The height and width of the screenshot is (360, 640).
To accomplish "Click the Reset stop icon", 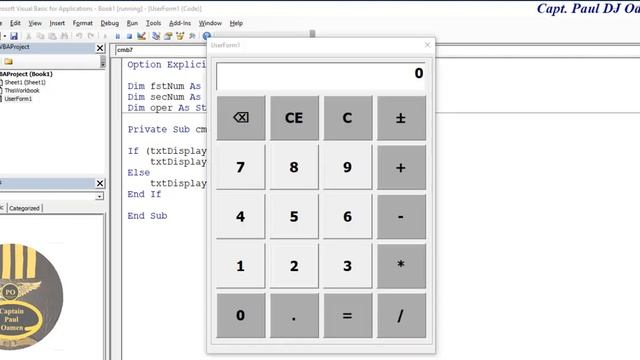I will tap(129, 36).
